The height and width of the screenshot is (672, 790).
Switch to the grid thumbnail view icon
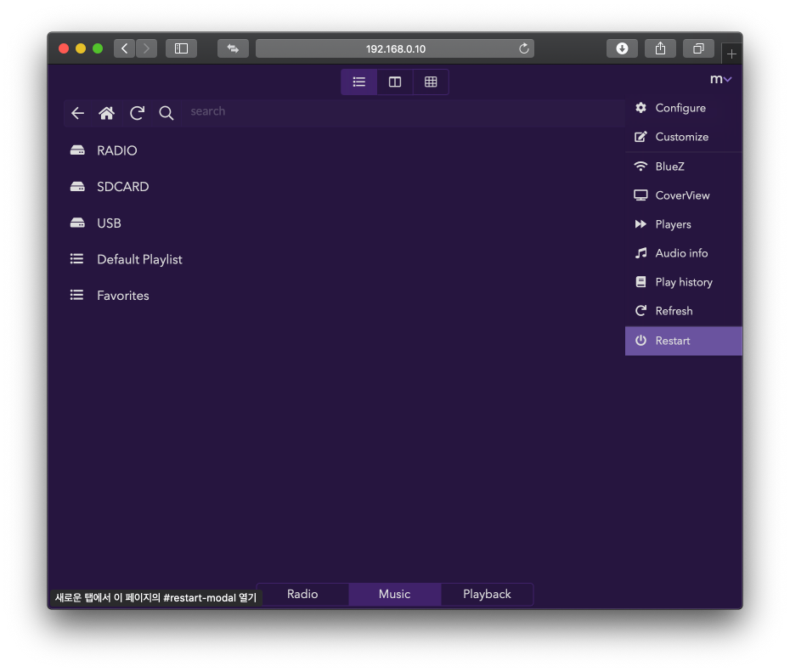pos(431,82)
